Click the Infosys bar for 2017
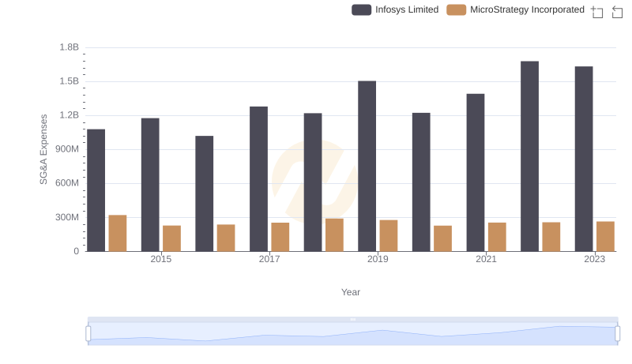The width and height of the screenshot is (632, 364). [x=258, y=178]
